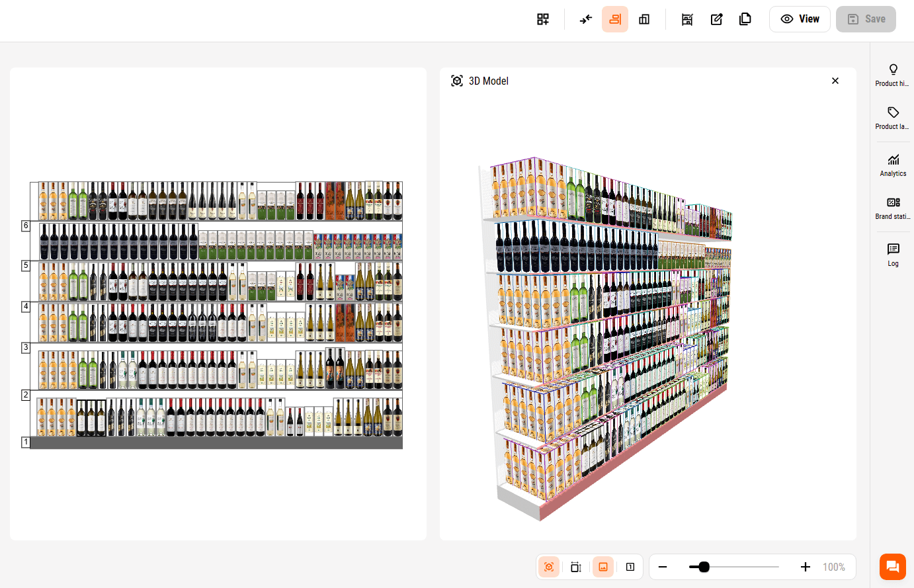Open the shelf edit tool
The width and height of the screenshot is (914, 588).
coord(687,19)
